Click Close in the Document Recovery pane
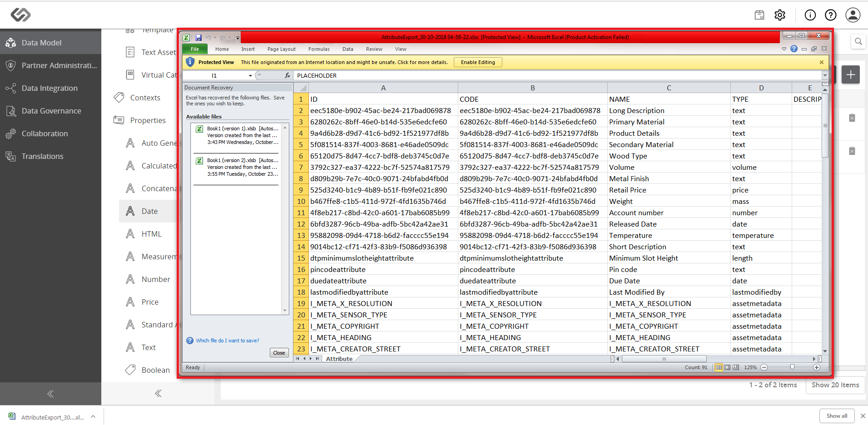The height and width of the screenshot is (425, 868). point(279,353)
